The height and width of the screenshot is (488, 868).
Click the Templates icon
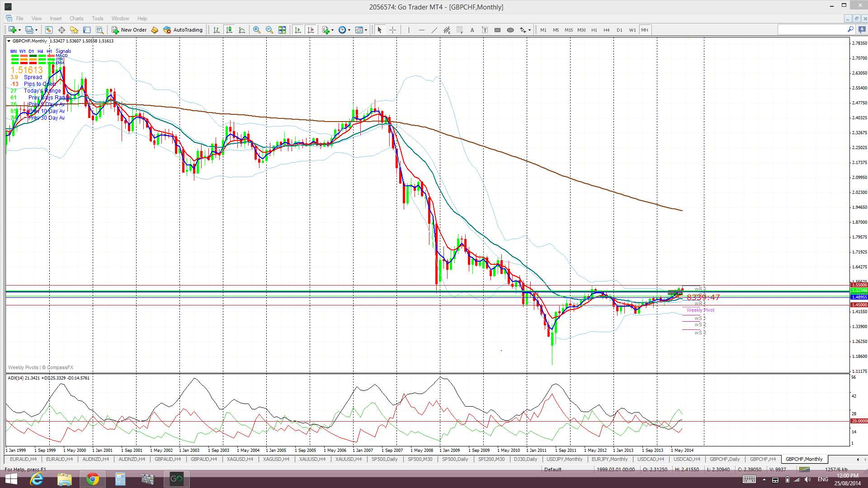coord(359,30)
